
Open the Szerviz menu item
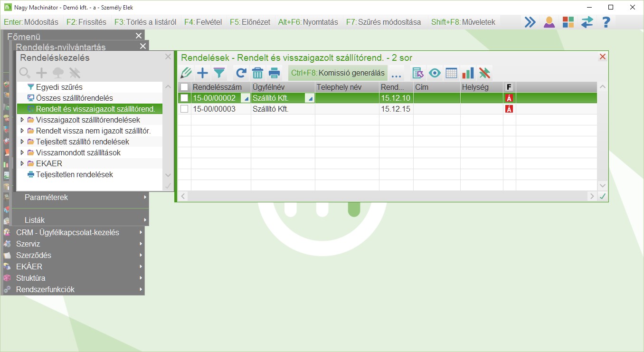[x=73, y=244]
